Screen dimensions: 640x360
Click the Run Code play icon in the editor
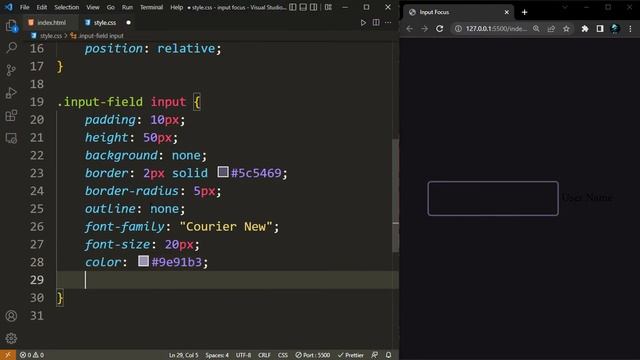pos(363,23)
